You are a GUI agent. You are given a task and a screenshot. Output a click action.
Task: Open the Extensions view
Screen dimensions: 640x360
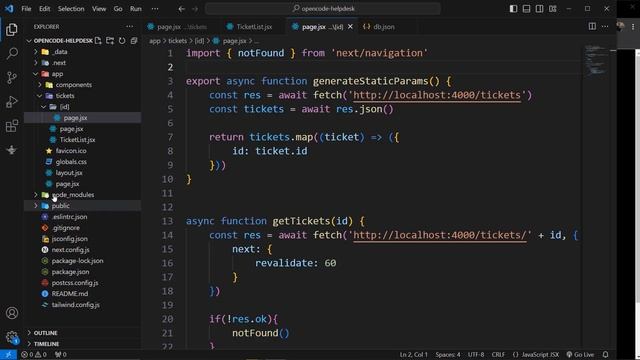(x=12, y=126)
